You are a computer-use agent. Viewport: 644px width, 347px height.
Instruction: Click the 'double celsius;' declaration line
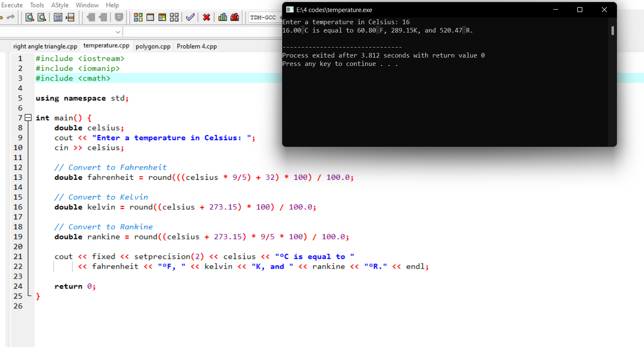(89, 128)
